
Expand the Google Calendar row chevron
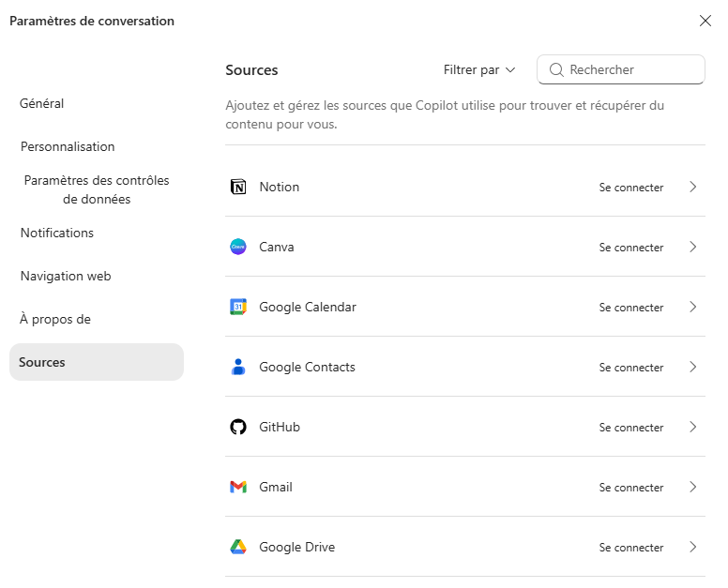point(693,307)
